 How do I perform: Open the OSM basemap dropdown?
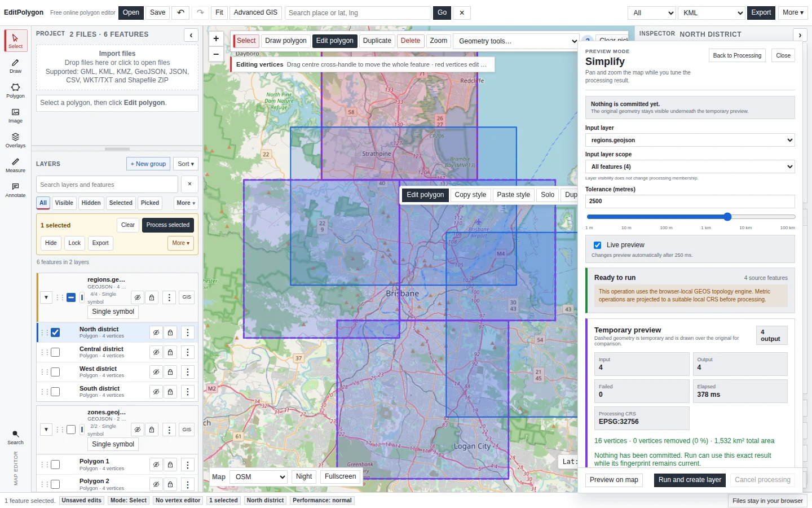point(259,477)
